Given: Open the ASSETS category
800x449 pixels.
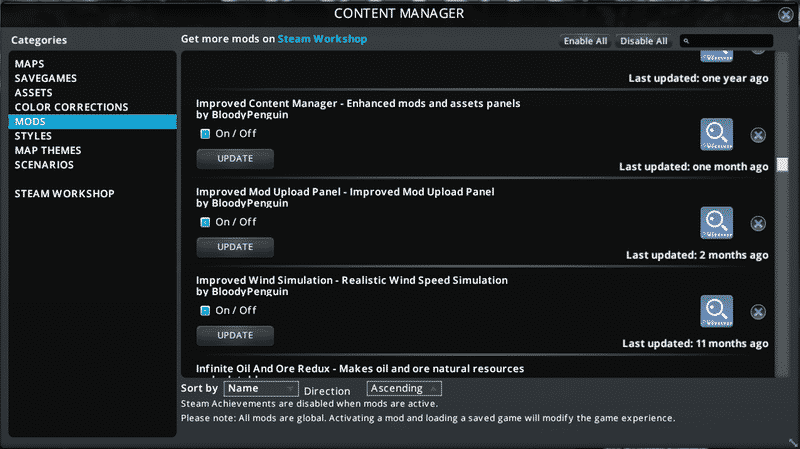Looking at the screenshot, I should click(34, 93).
